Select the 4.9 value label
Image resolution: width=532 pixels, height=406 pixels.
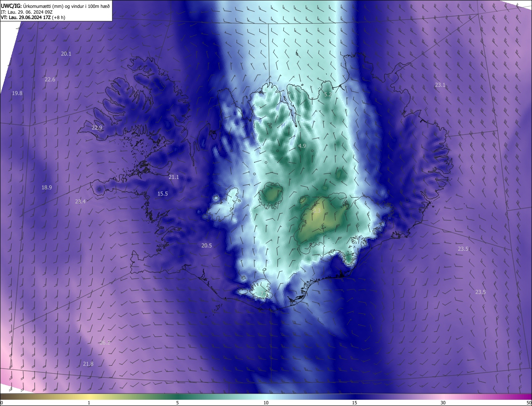pos(302,146)
